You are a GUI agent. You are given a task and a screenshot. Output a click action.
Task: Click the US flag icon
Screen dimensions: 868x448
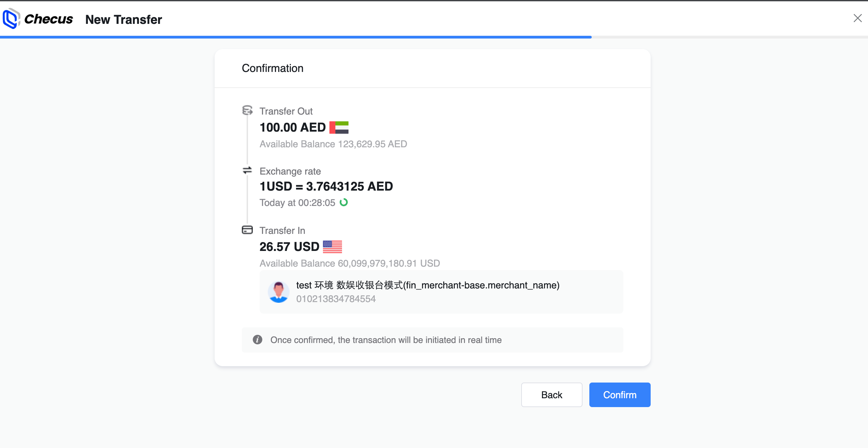[x=332, y=247]
